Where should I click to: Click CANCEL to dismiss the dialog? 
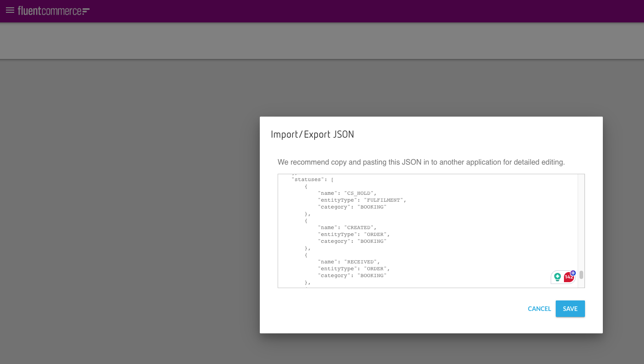(539, 309)
